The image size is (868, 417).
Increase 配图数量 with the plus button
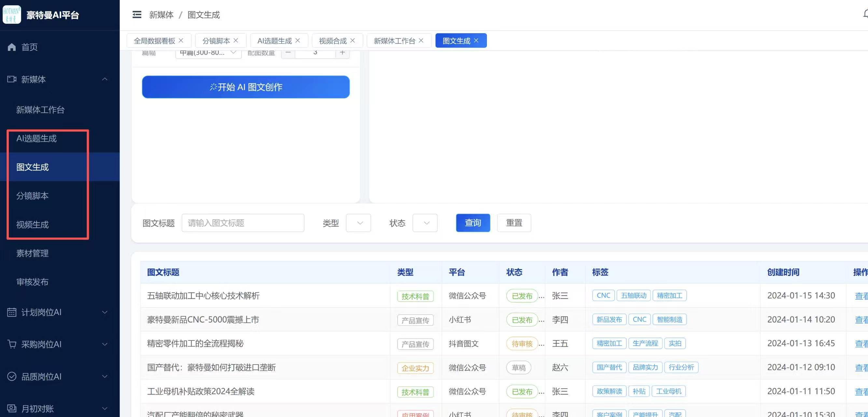point(342,53)
